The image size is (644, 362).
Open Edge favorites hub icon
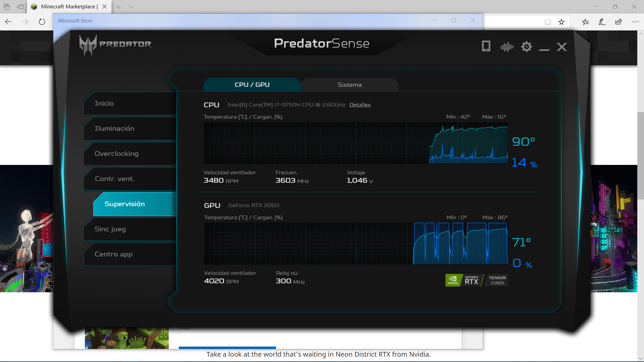coord(585,22)
